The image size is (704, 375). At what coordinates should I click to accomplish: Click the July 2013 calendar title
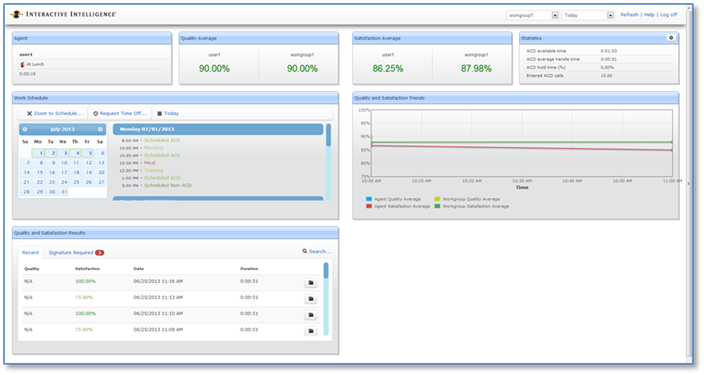pyautogui.click(x=62, y=129)
